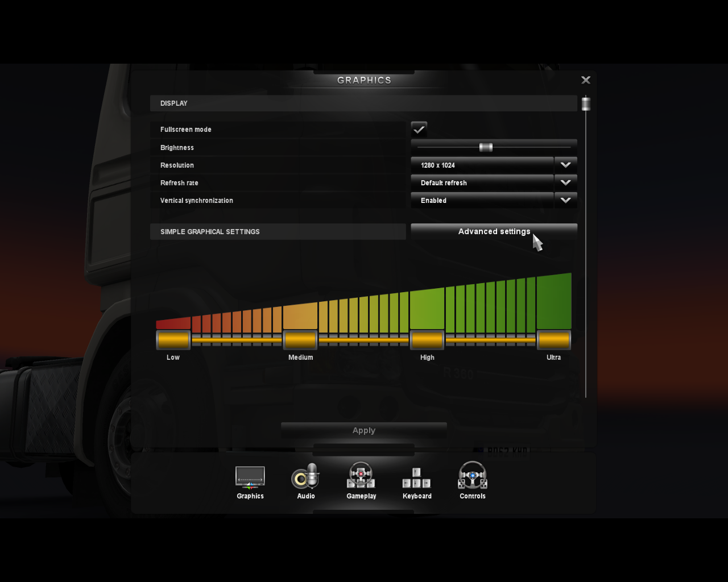Click the Vertical synchronization label
Screen dimensions: 728x582
click(197, 201)
